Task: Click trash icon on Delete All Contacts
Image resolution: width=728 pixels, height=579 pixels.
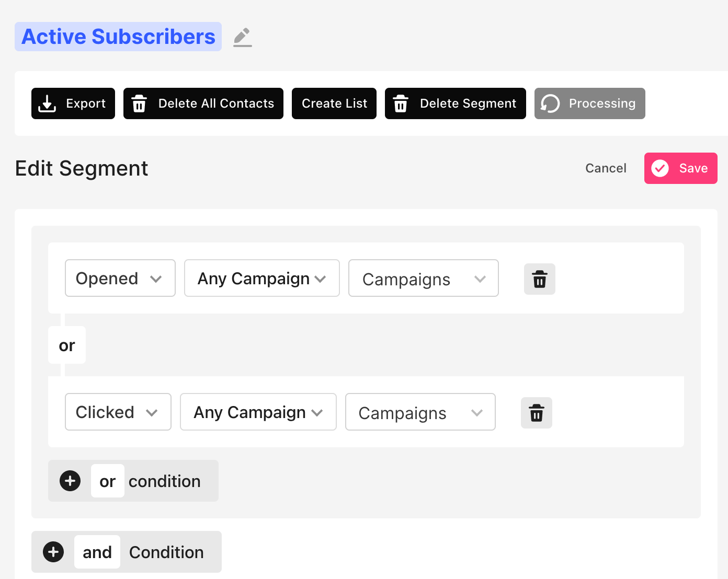Action: 139,103
